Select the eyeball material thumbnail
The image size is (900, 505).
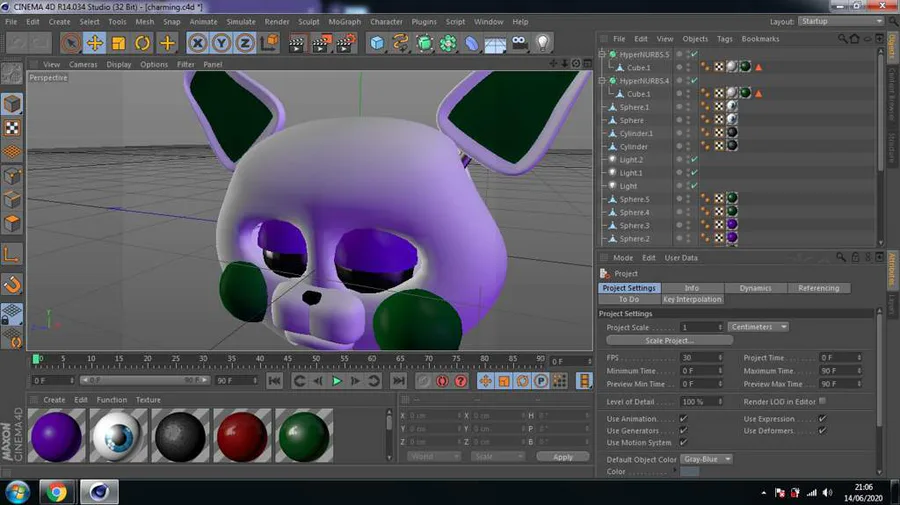[118, 436]
